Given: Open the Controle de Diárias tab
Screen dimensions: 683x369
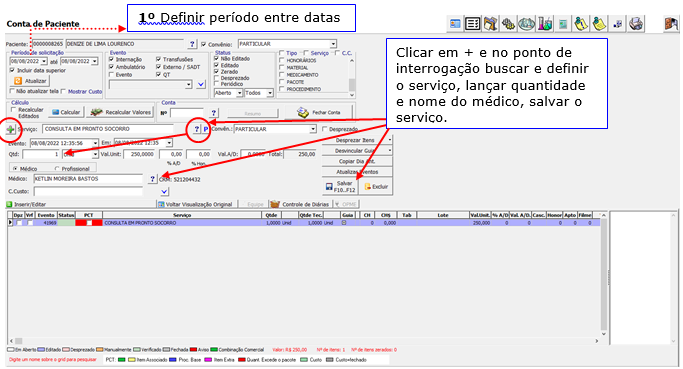Looking at the screenshot, I should pyautogui.click(x=300, y=204).
